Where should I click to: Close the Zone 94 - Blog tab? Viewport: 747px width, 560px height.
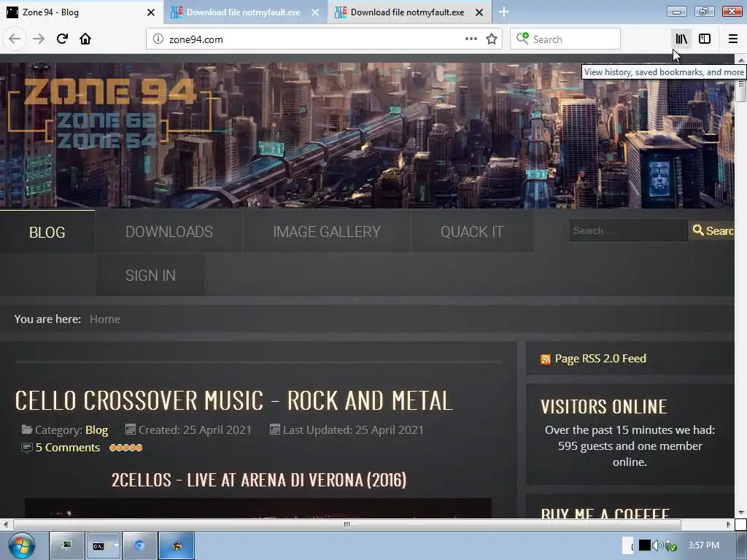(x=150, y=12)
